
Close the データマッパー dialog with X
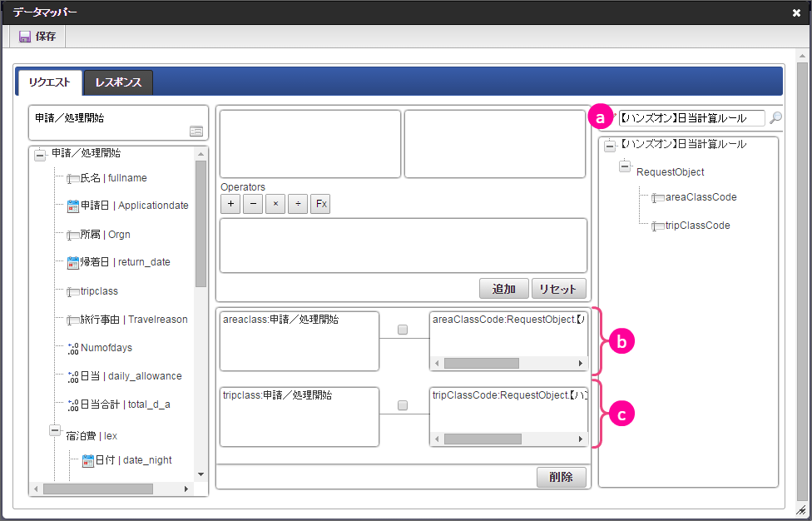point(796,13)
